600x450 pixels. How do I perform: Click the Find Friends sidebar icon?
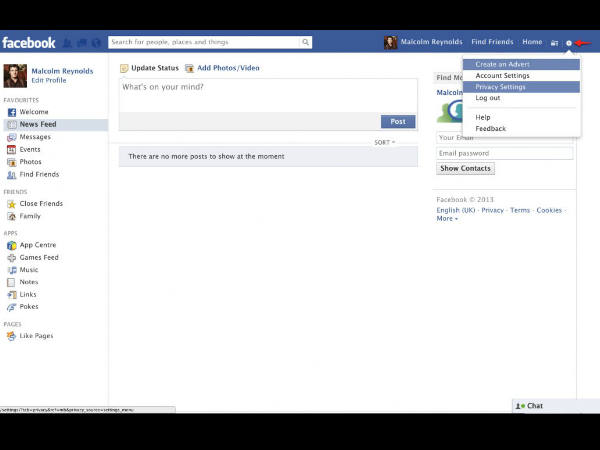point(12,174)
